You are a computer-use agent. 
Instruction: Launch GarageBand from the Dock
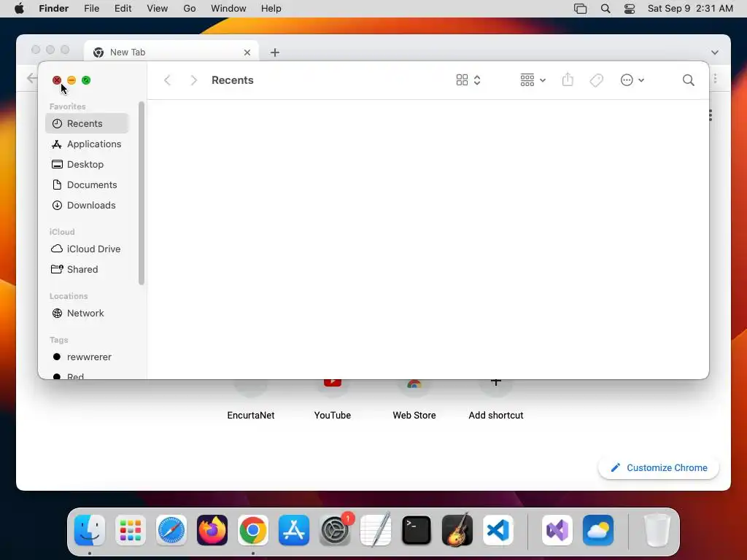[x=457, y=530]
